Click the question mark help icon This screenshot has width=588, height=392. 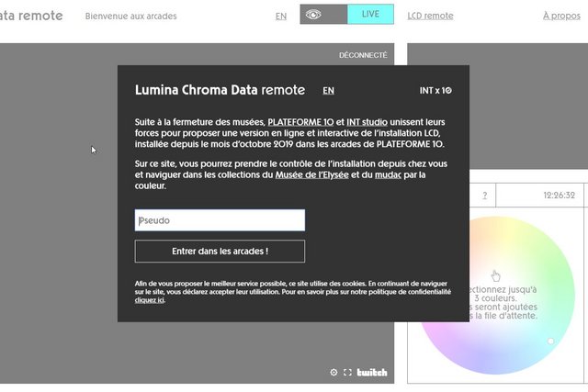pyautogui.click(x=484, y=196)
